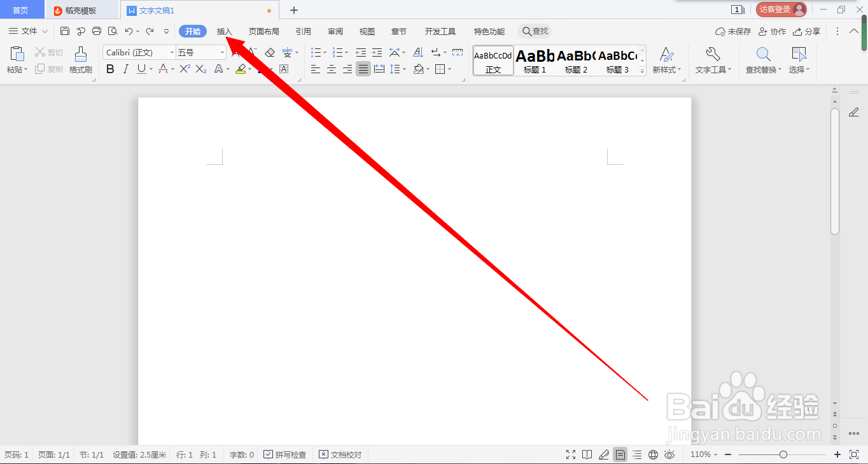Expand the 文件 menu dropdown arrow
Screen dimensions: 868x464
coord(45,31)
